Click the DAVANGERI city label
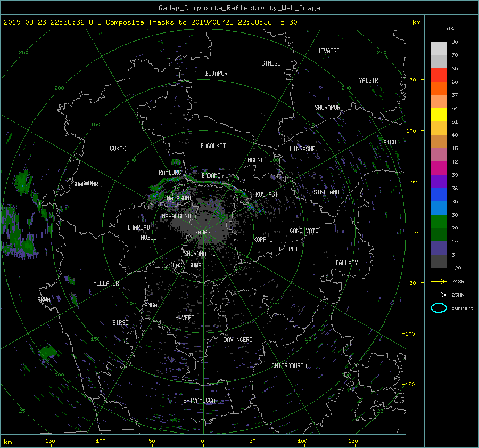Viewport: 479px width, 448px height. tap(238, 340)
